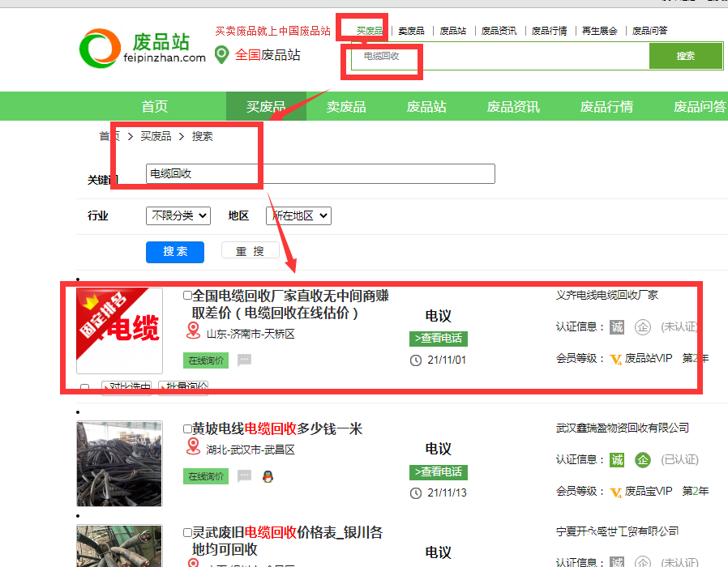This screenshot has height=567, width=728.
Task: Click 在线询价 in the 全国电缆回收厂家 listing
Action: click(x=206, y=360)
